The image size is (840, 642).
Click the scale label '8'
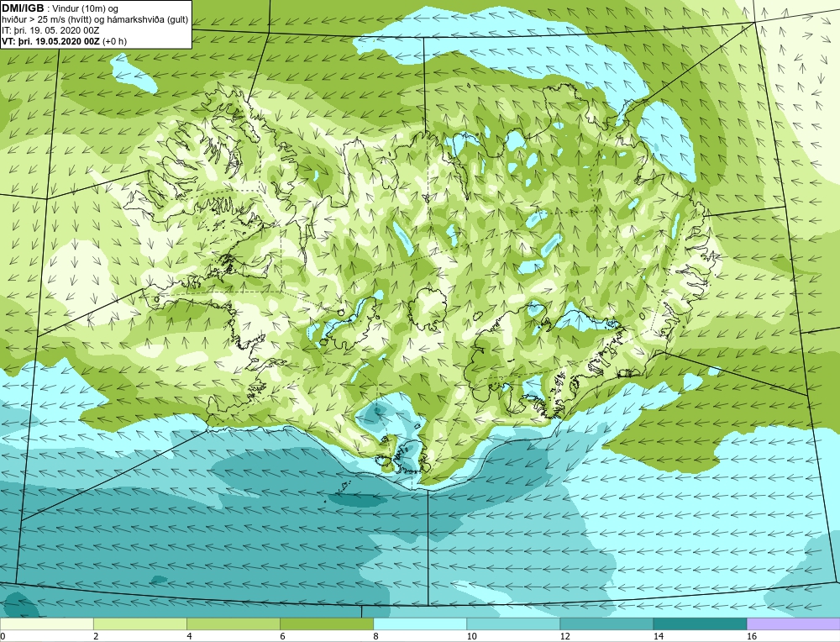[375, 636]
